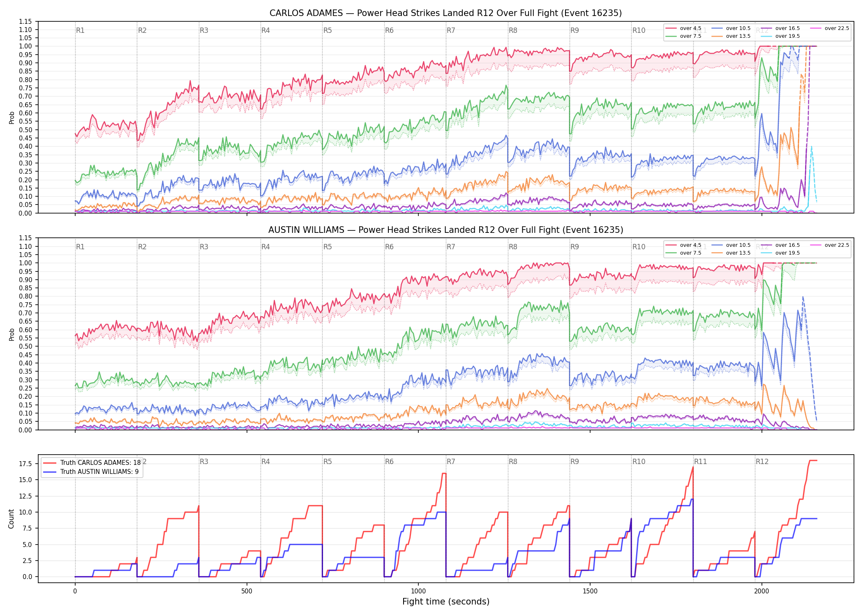Click the 'Count' y-axis label
This screenshot has width=863, height=616.
pyautogui.click(x=11, y=519)
